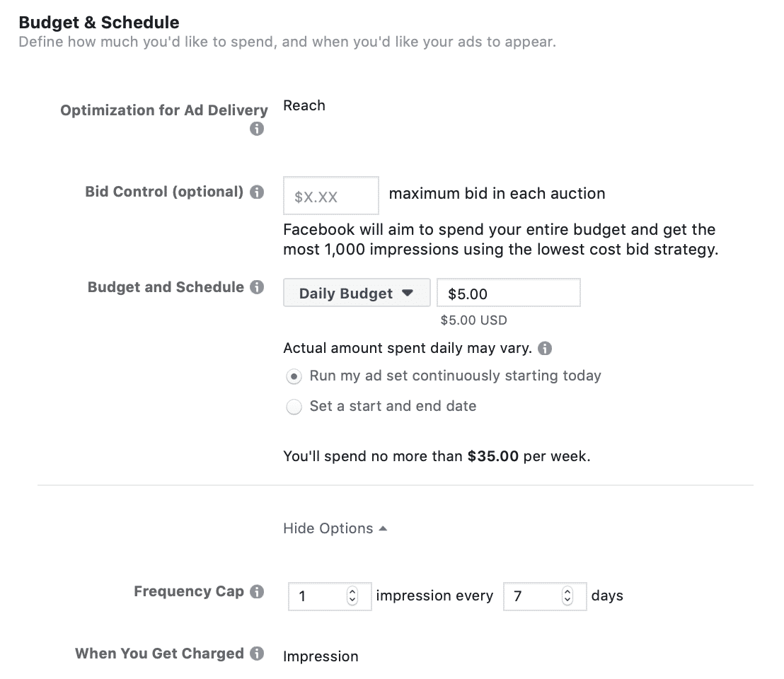The image size is (784, 679).
Task: Click the days count stepper arrows
Action: coord(567,596)
